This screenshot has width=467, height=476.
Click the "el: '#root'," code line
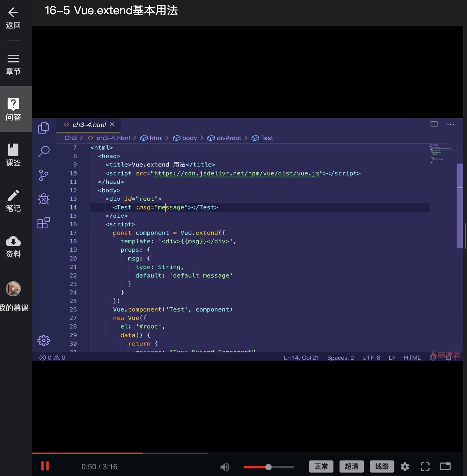click(143, 326)
